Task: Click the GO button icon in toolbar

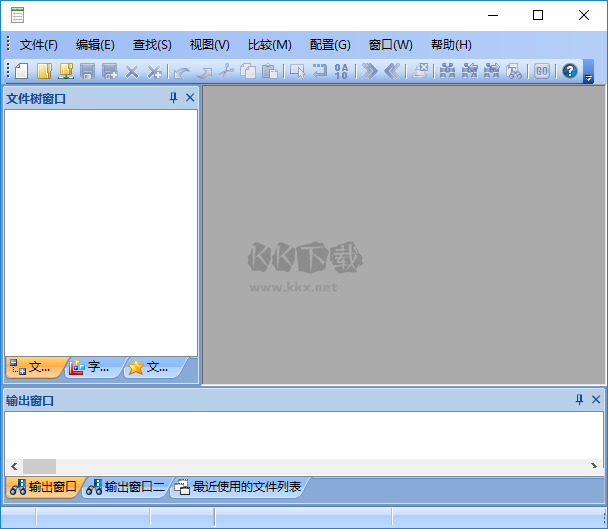Action: [x=541, y=71]
